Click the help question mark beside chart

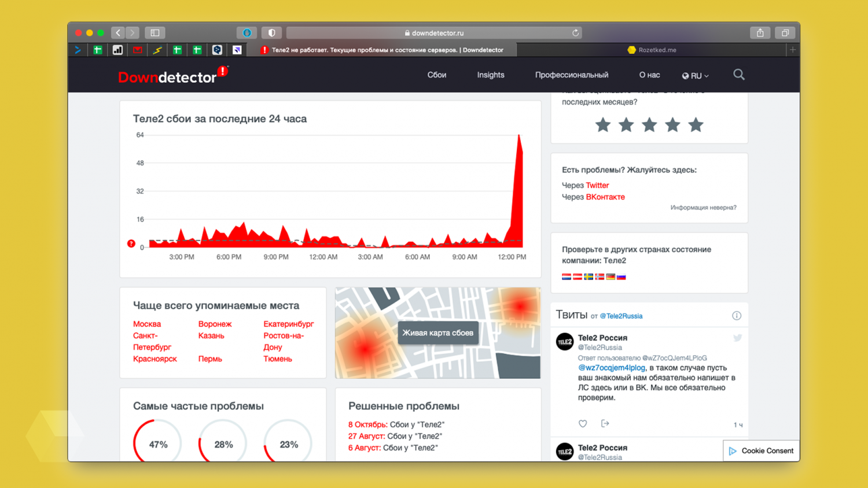pos(131,243)
